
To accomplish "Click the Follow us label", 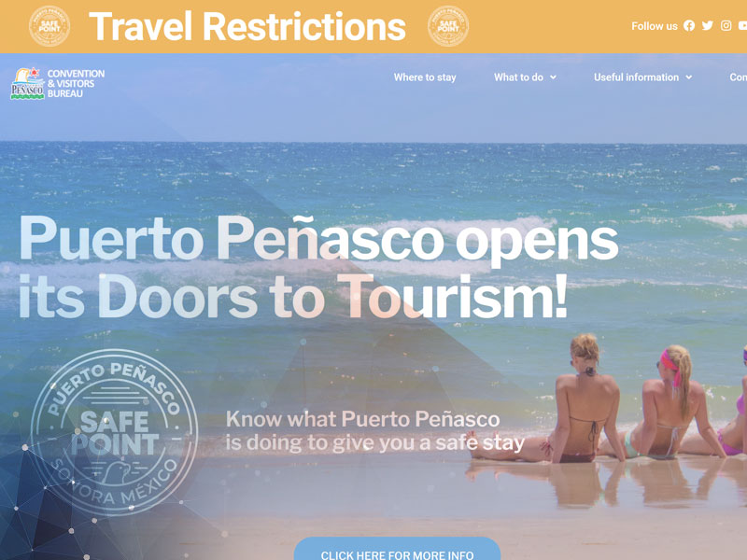I will pos(655,26).
